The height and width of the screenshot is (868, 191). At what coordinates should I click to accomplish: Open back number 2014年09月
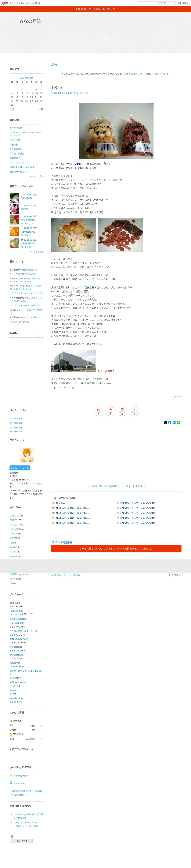pyautogui.click(x=16, y=418)
